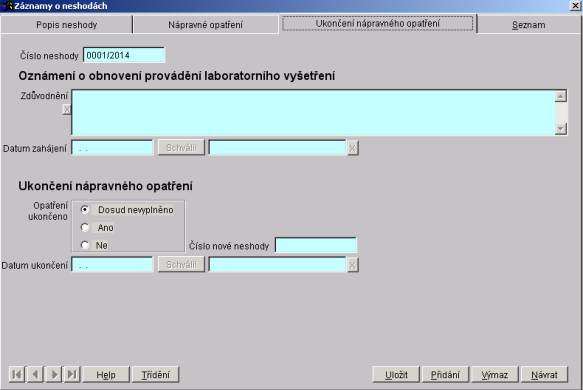The height and width of the screenshot is (390, 583).
Task: Select the Dosud nevyplněno radio option
Action: point(85,210)
